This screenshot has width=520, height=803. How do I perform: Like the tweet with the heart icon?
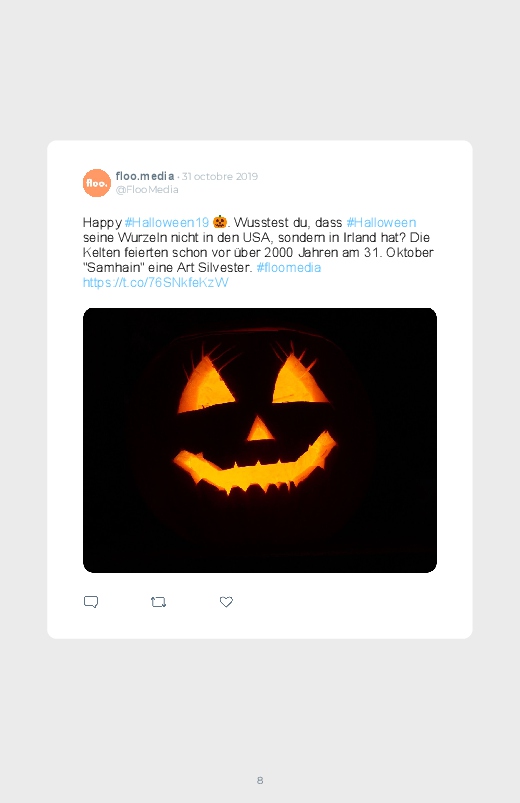coord(226,602)
